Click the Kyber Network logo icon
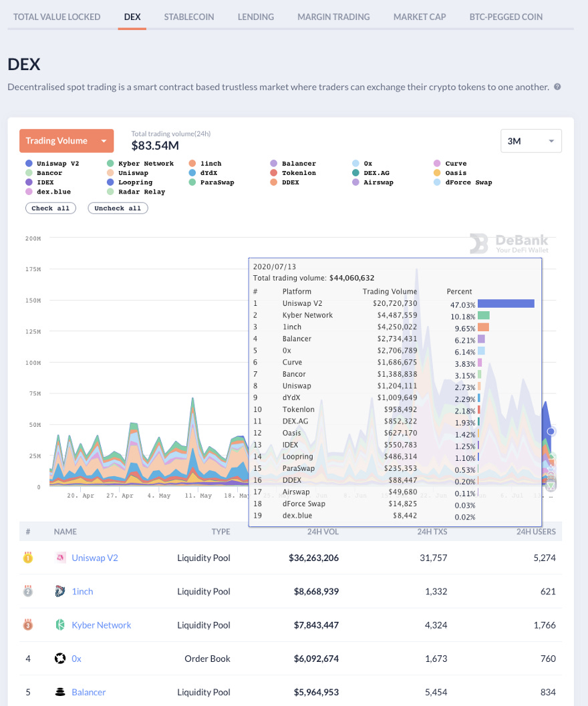Screen dimensions: 588x706 [x=60, y=625]
